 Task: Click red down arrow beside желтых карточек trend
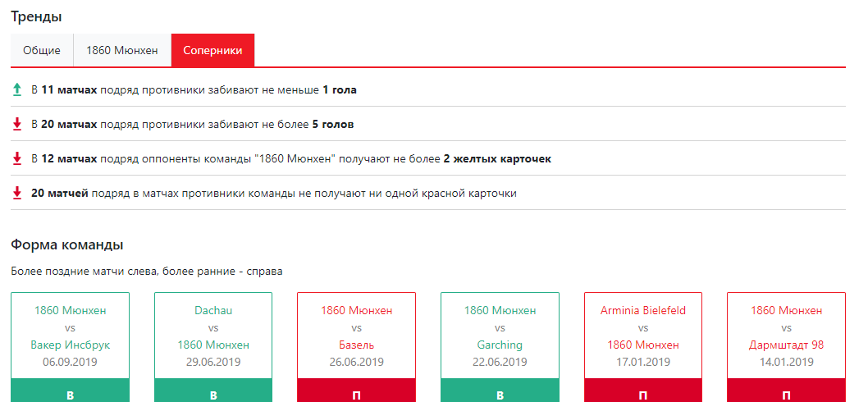(16, 158)
